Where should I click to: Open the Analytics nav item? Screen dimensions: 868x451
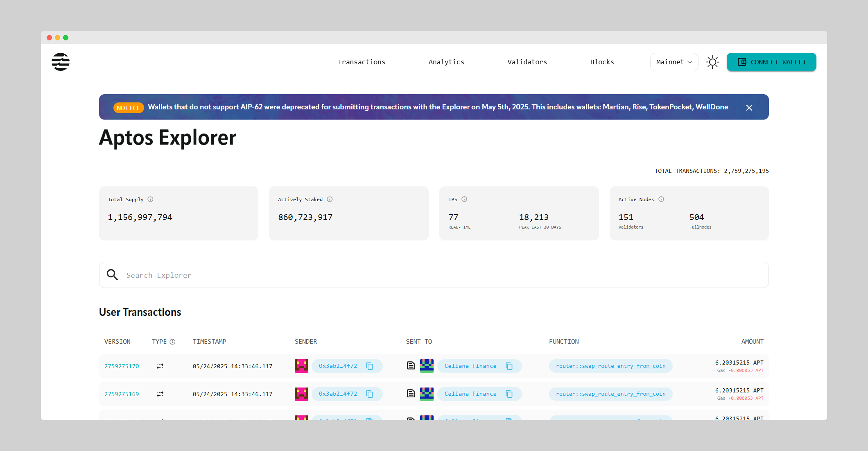point(446,62)
